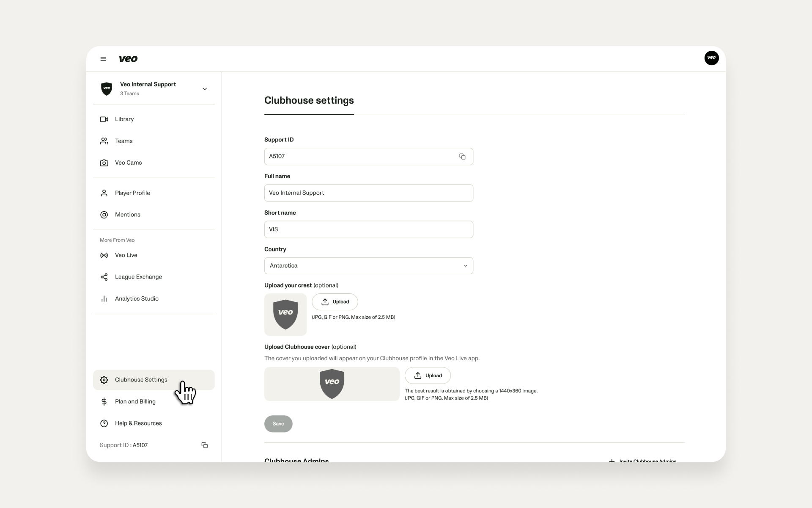Click the Library camera icon
This screenshot has width=812, height=508.
(x=104, y=119)
